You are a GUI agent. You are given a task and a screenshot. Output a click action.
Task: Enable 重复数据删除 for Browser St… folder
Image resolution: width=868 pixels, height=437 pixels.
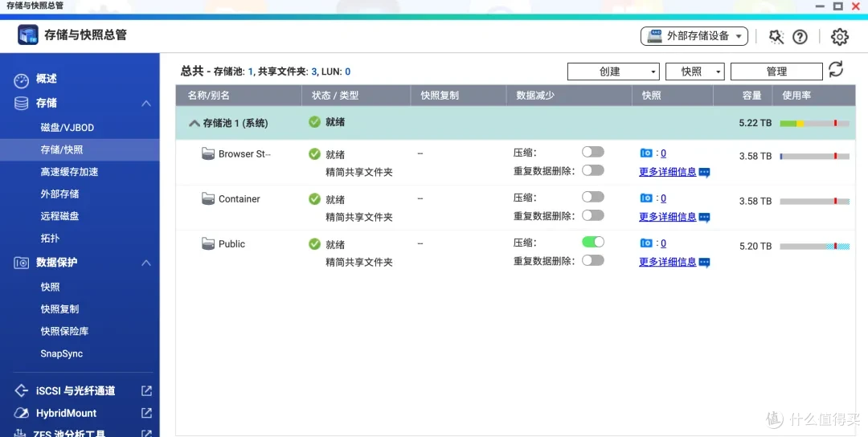coord(593,170)
